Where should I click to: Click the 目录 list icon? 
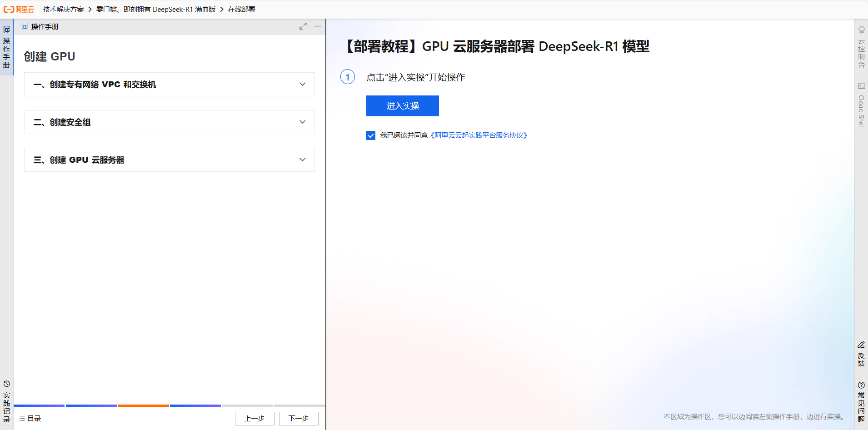pyautogui.click(x=22, y=418)
